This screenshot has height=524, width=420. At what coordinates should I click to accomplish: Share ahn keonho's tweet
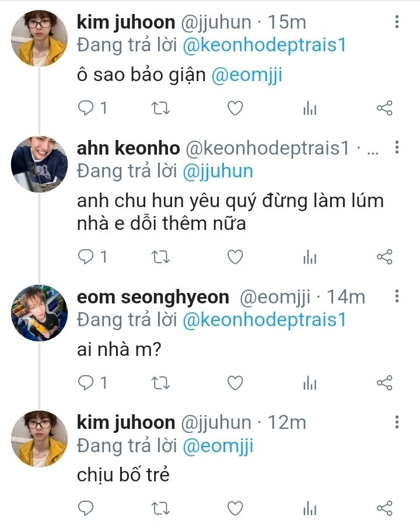(x=384, y=257)
